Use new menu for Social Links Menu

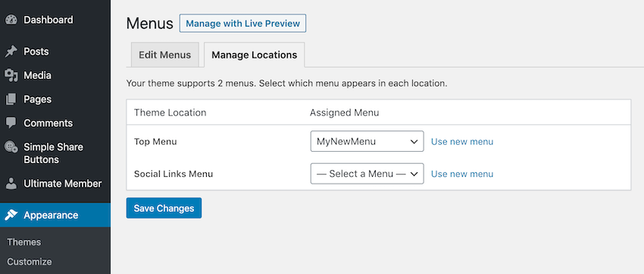tap(462, 174)
